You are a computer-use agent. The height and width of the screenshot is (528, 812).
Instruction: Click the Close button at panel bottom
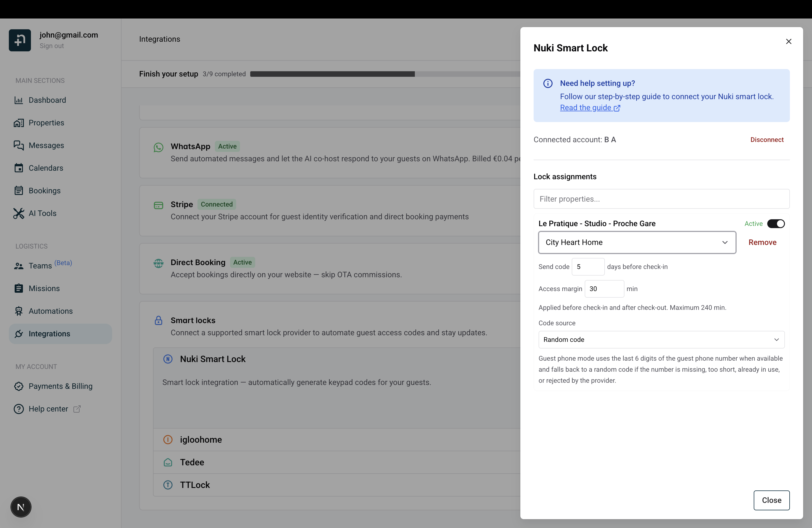771,500
